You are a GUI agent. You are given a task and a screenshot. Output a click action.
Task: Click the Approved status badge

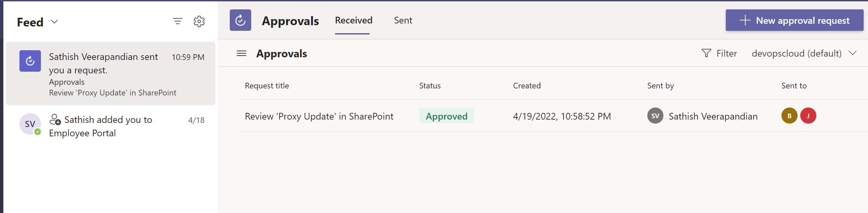pyautogui.click(x=446, y=117)
